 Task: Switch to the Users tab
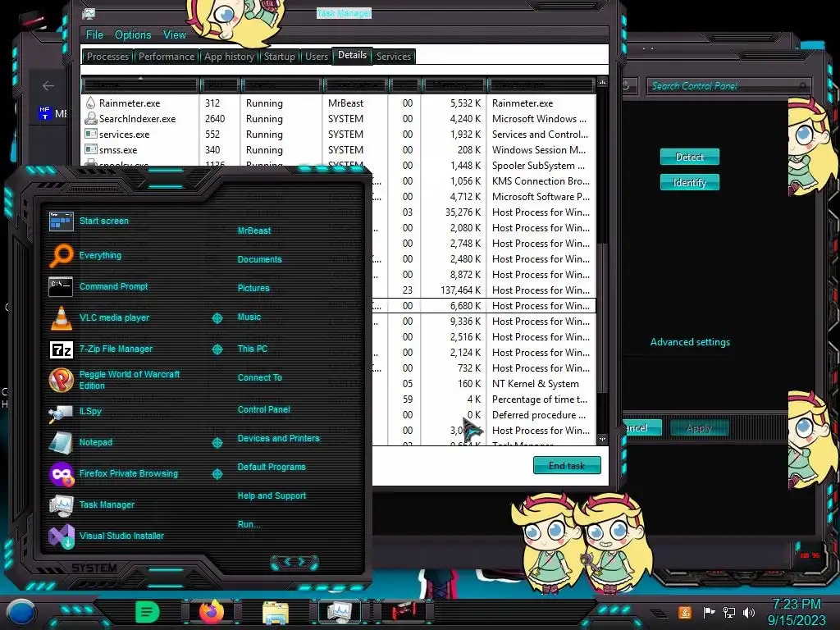click(317, 57)
